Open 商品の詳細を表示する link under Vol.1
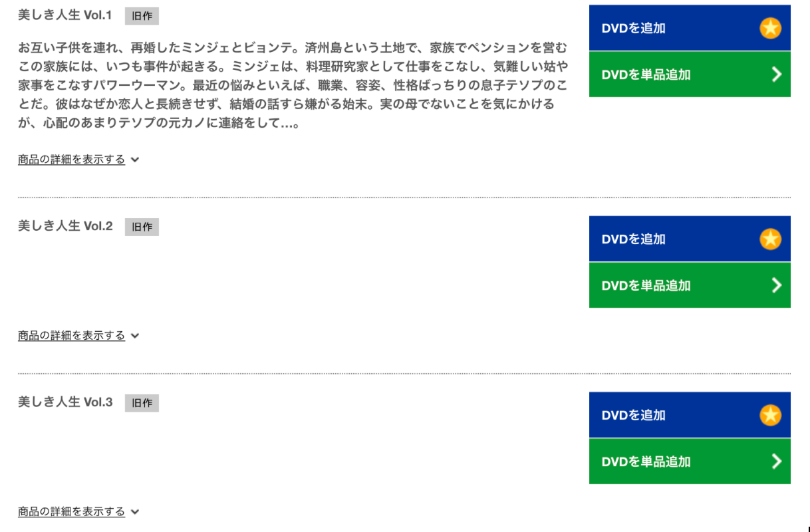 71,160
